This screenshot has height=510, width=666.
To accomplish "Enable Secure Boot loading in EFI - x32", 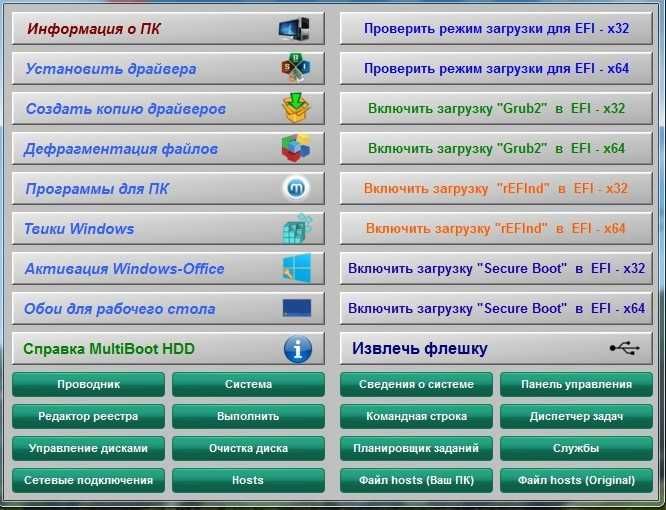I will [x=496, y=268].
